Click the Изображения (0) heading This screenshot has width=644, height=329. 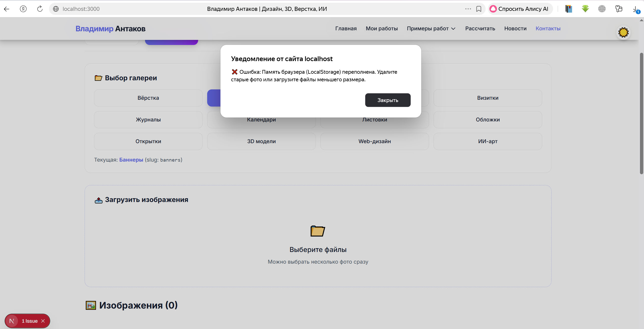138,305
